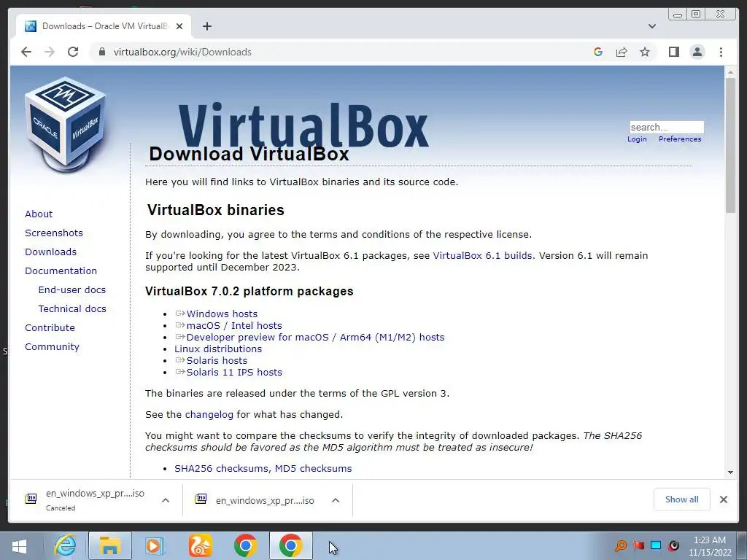Open Screenshots in the sidebar
The image size is (747, 560).
(x=54, y=233)
